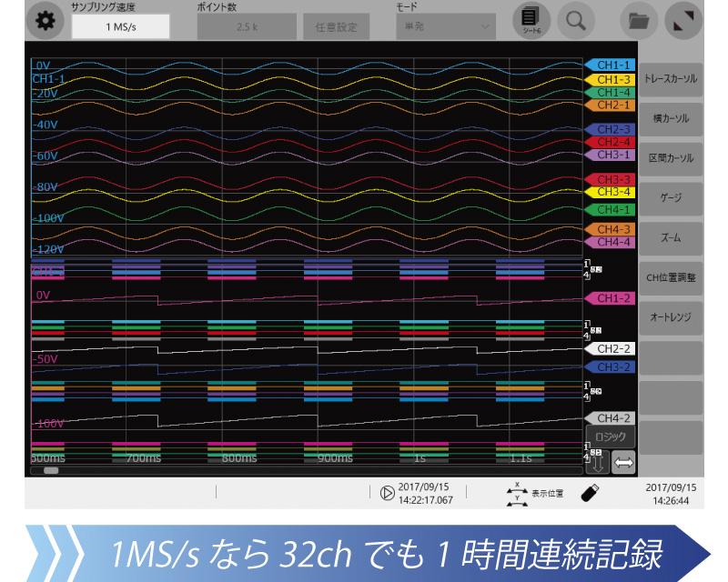
Task: Select the CH3-4 yellow channel tag
Action: coord(610,192)
